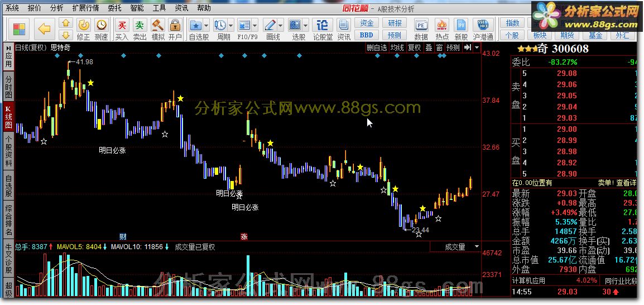
Task: Click the 期货 button
Action: [567, 35]
